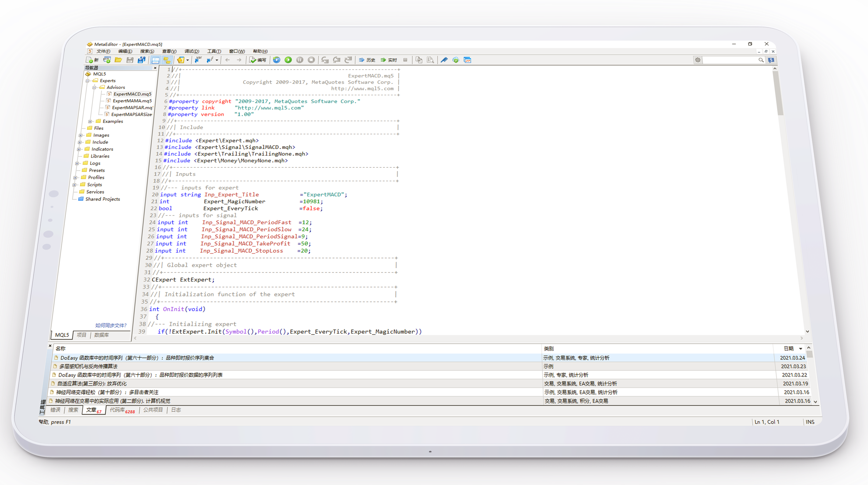
Task: Click the MQL5 Storage icon
Action: (181, 60)
